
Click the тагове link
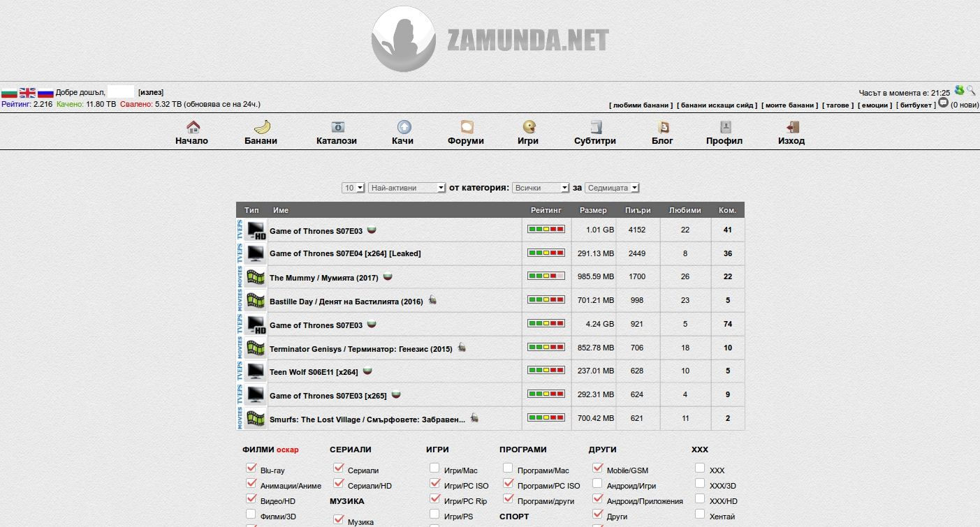coord(838,105)
